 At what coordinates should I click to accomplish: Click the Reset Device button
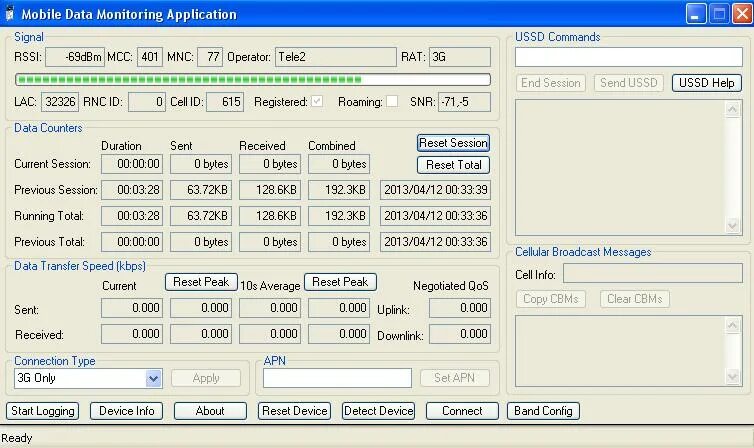click(x=294, y=411)
